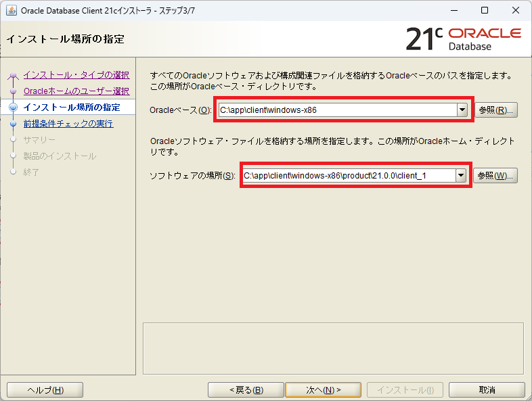The width and height of the screenshot is (532, 401).
Task: Click the greyed-out インストール(I) button
Action: coord(405,390)
